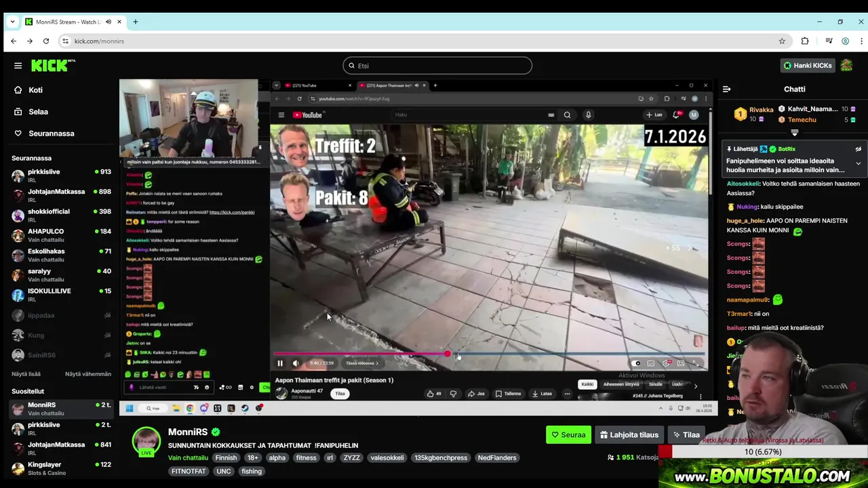Viewport: 868px width, 488px height.
Task: Open AHAPULCO channel
Action: point(61,235)
